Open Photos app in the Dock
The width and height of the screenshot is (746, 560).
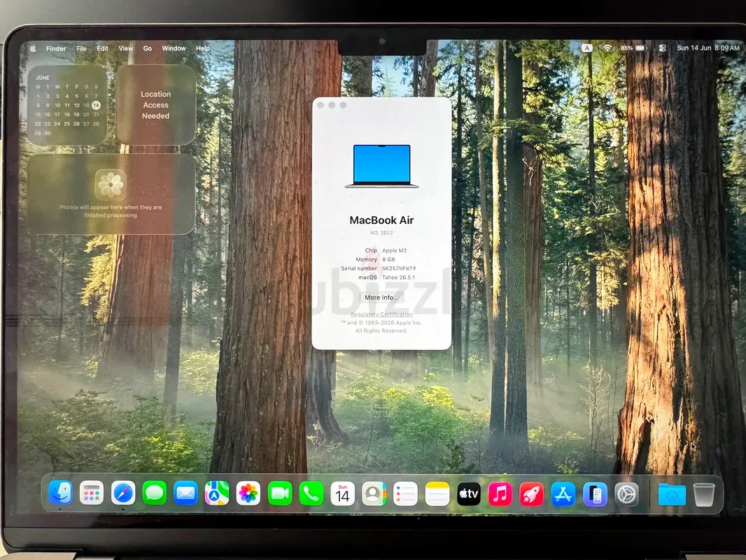point(248,493)
